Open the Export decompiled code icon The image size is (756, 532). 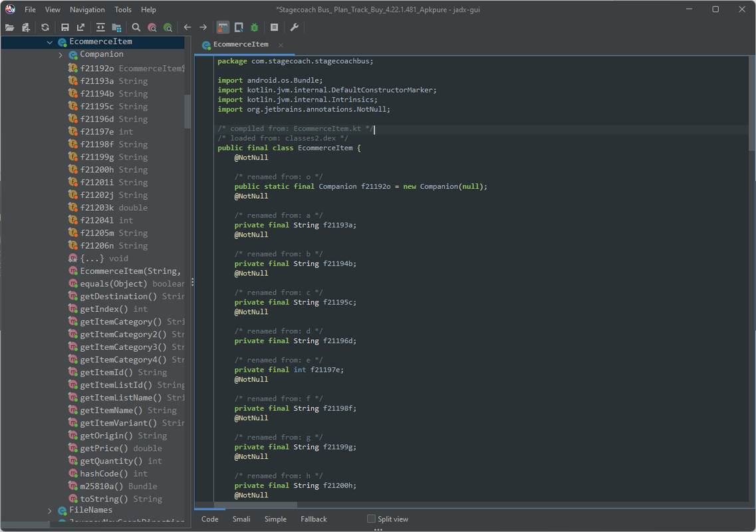(x=81, y=27)
